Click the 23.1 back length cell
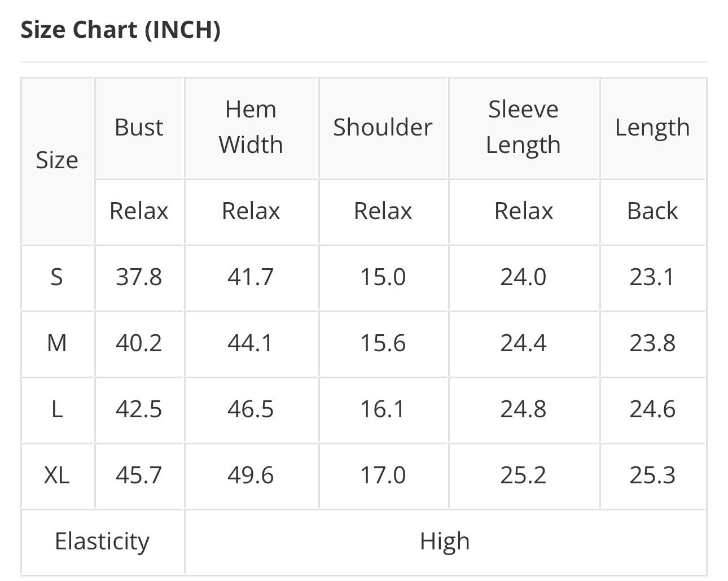Image resolution: width=728 pixels, height=581 pixels. 652,277
